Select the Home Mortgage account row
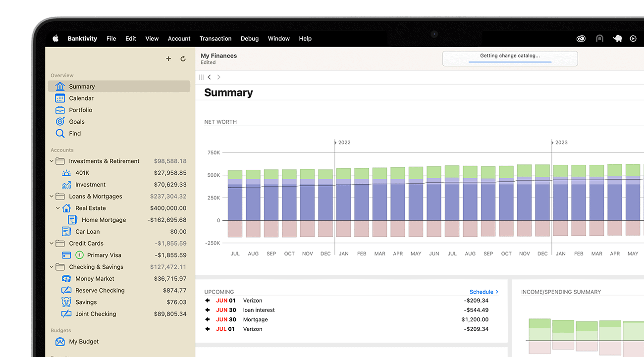 point(104,220)
